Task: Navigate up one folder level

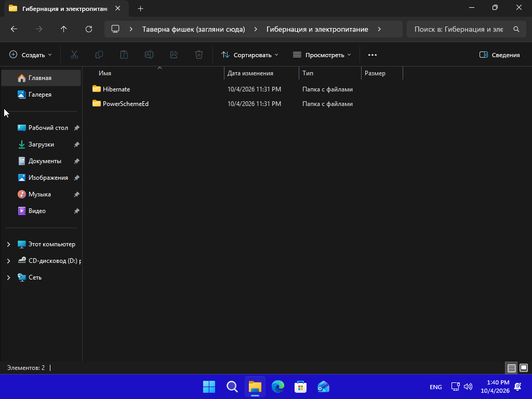Action: [64, 29]
